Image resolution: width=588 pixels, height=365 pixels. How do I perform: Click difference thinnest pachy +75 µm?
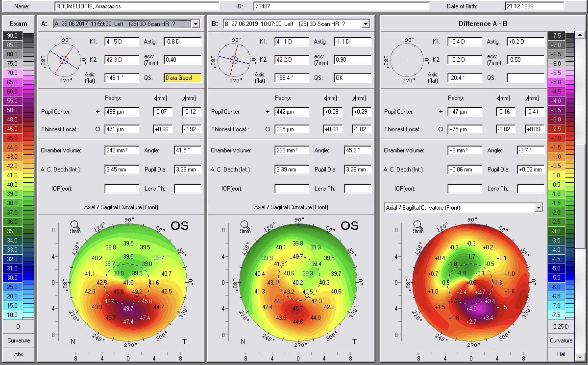coord(465,130)
